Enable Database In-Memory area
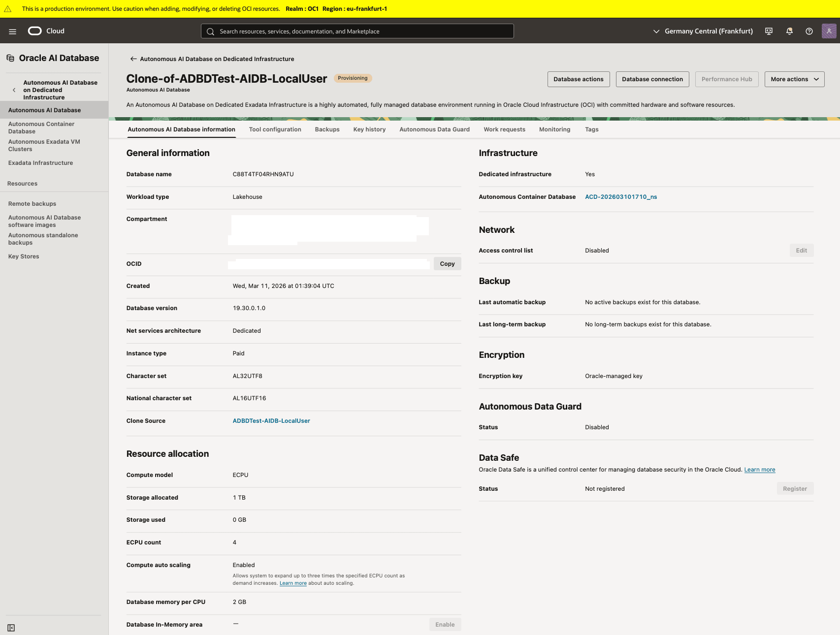The width and height of the screenshot is (840, 635). [x=445, y=625]
